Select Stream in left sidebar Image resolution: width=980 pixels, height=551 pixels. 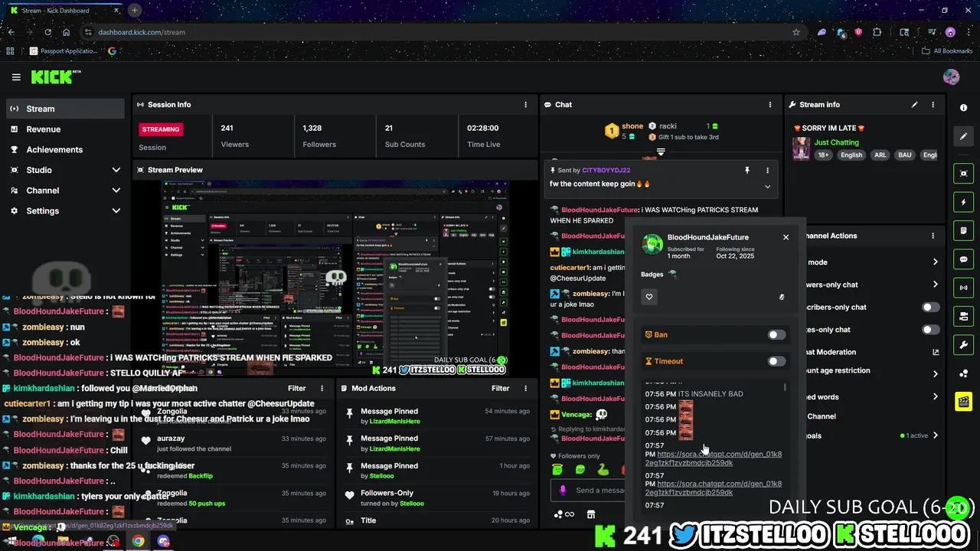point(64,109)
